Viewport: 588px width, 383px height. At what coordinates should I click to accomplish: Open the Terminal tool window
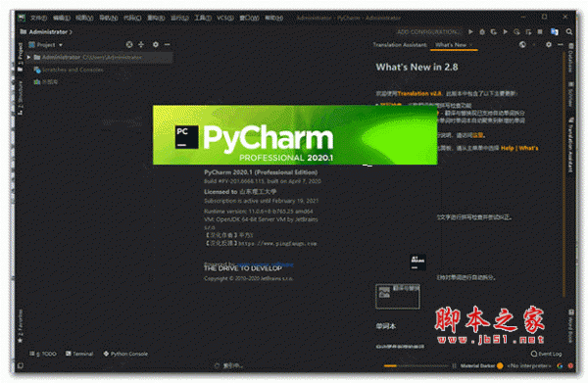pyautogui.click(x=79, y=354)
